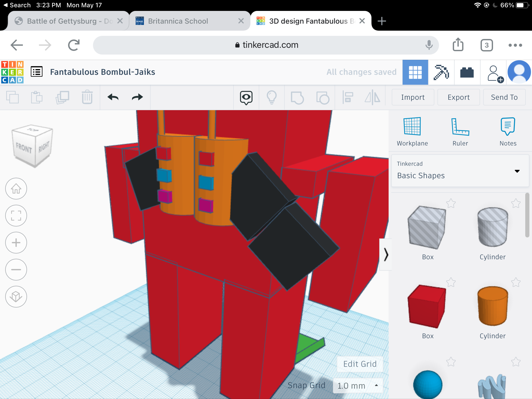Switch to Battle of Gettysburg tab
Viewport: 532px width, 399px height.
click(x=69, y=21)
